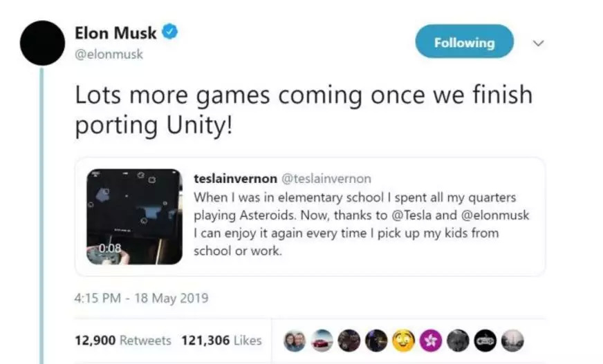Open the 4:15 PM - 18 May 2019 timestamp

(141, 299)
